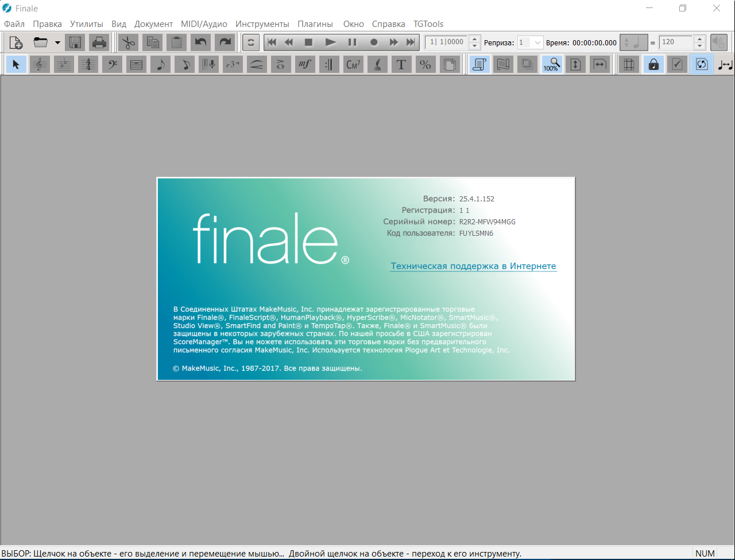Select the Simple Entry eighth note tool
Viewport: 735px width, 560px height.
click(160, 65)
